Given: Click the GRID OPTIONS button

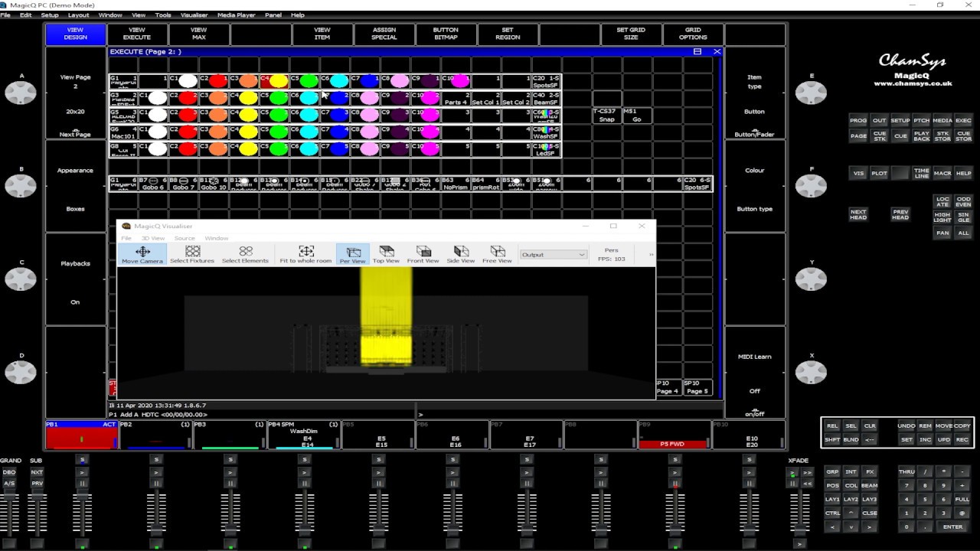Looking at the screenshot, I should point(693,34).
